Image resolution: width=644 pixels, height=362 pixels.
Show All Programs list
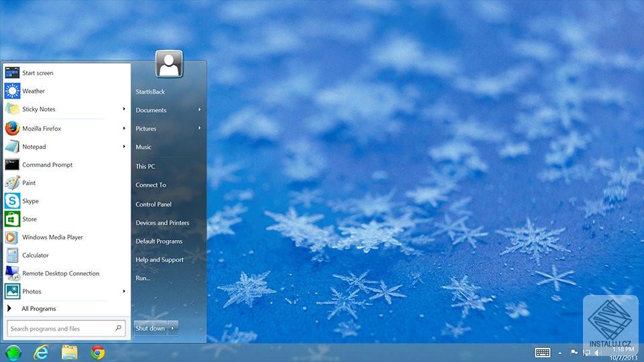[39, 308]
